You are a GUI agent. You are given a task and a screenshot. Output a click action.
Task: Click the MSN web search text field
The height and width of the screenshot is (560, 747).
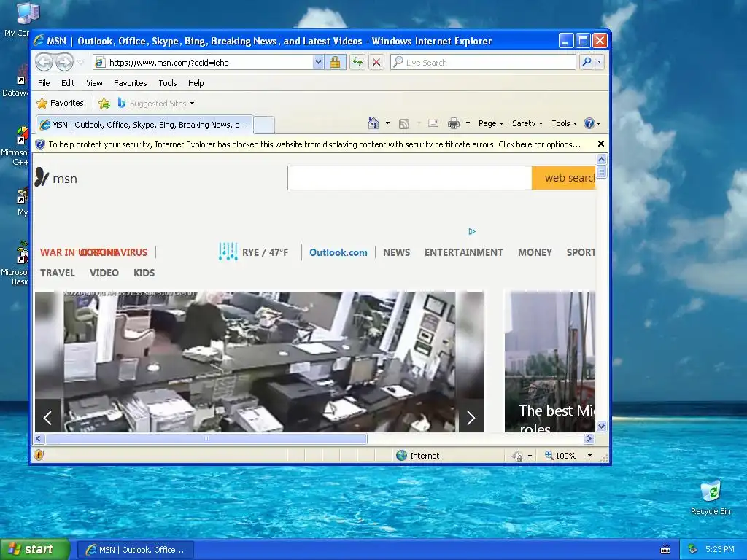click(x=410, y=178)
